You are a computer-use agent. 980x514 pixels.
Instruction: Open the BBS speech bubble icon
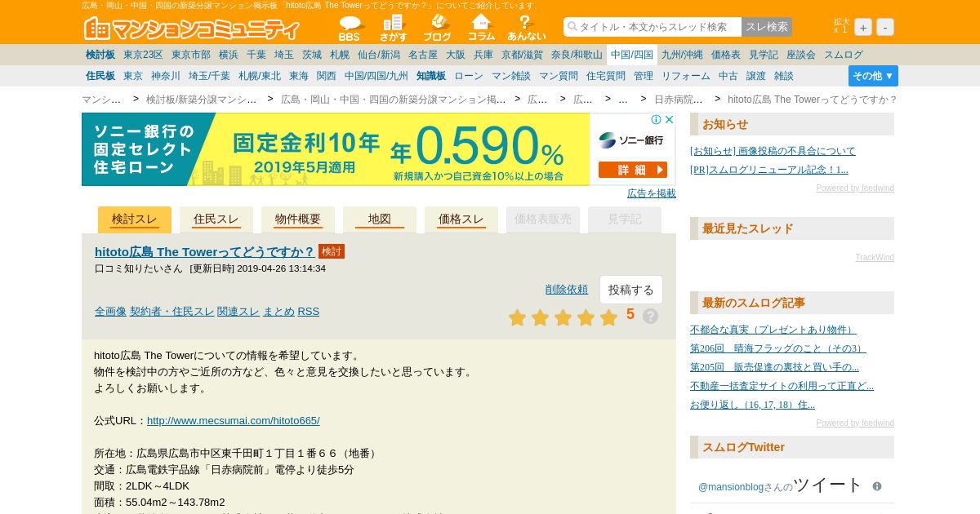coord(350,28)
